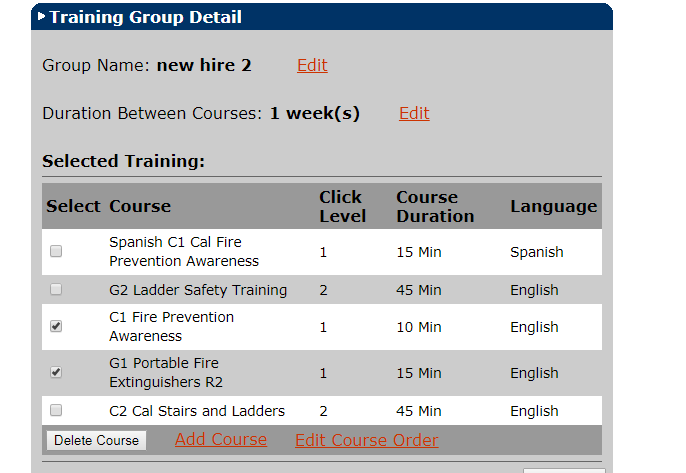Click the Select column header

pos(73,206)
